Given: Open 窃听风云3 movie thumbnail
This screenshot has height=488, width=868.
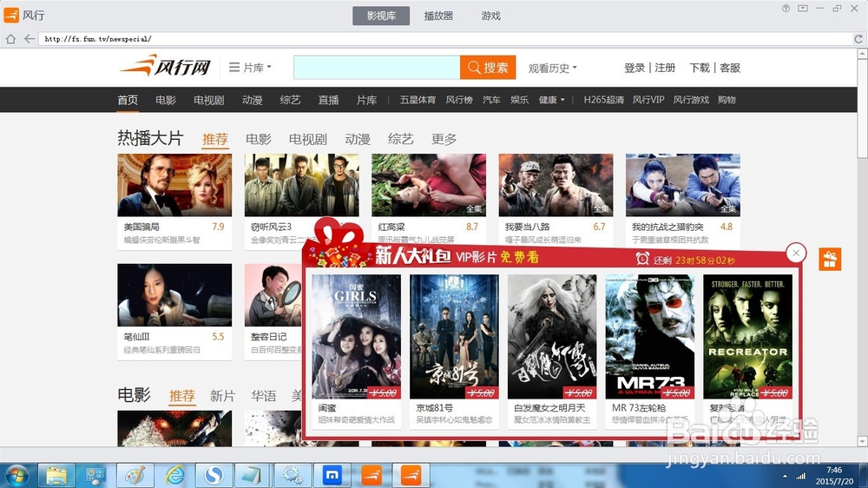Looking at the screenshot, I should 302,185.
